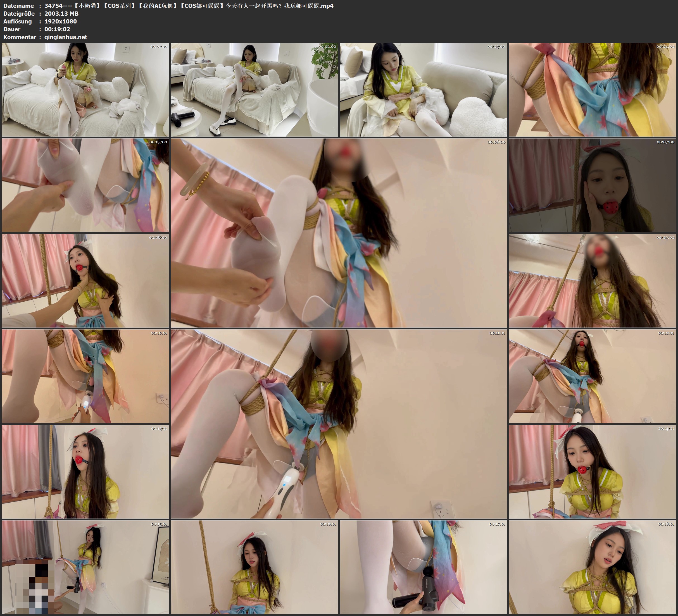Open the frame at 00:10:01

(85, 376)
